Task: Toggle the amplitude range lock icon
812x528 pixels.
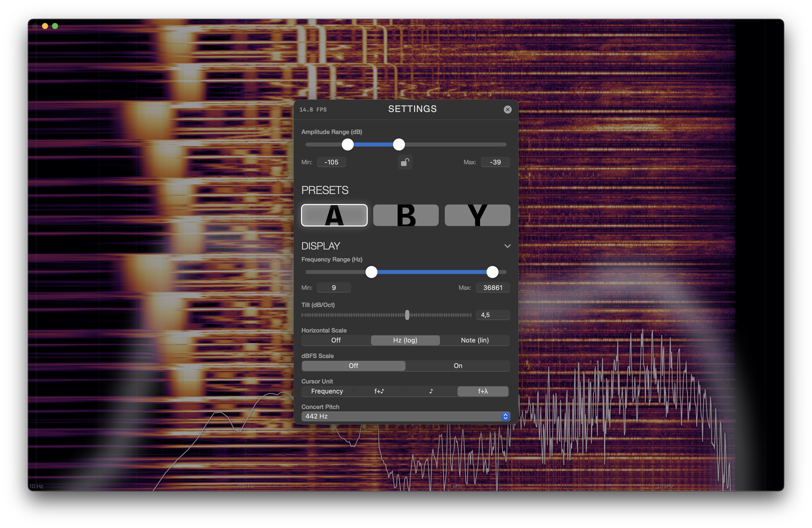Action: point(405,162)
